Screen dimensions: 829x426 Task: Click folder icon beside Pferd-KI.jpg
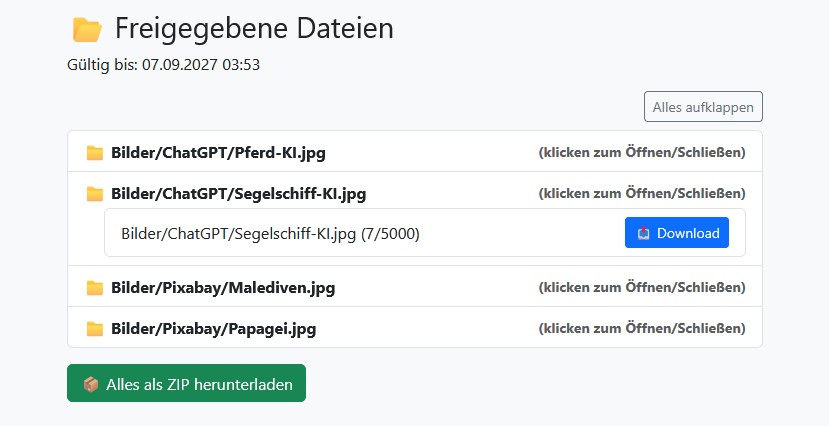(95, 153)
